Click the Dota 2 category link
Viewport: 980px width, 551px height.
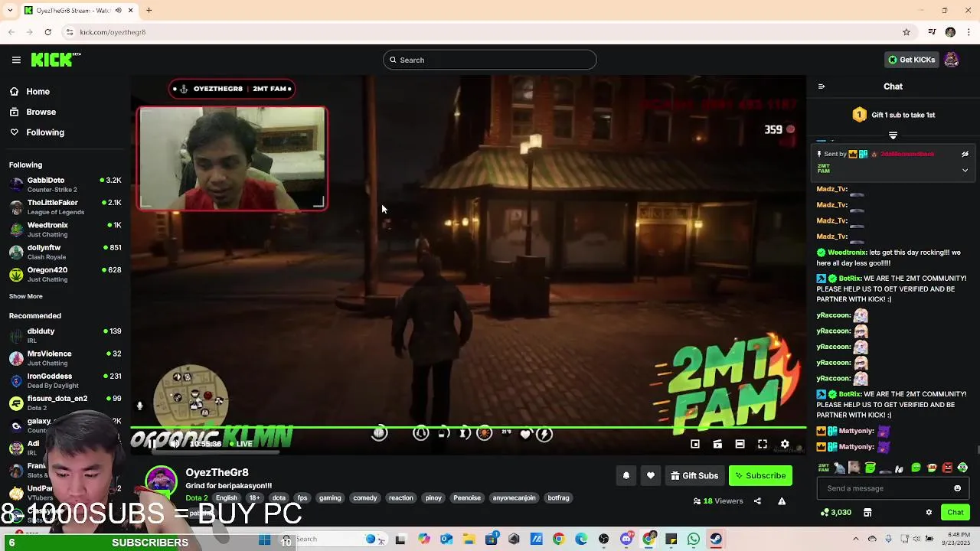[x=197, y=498]
